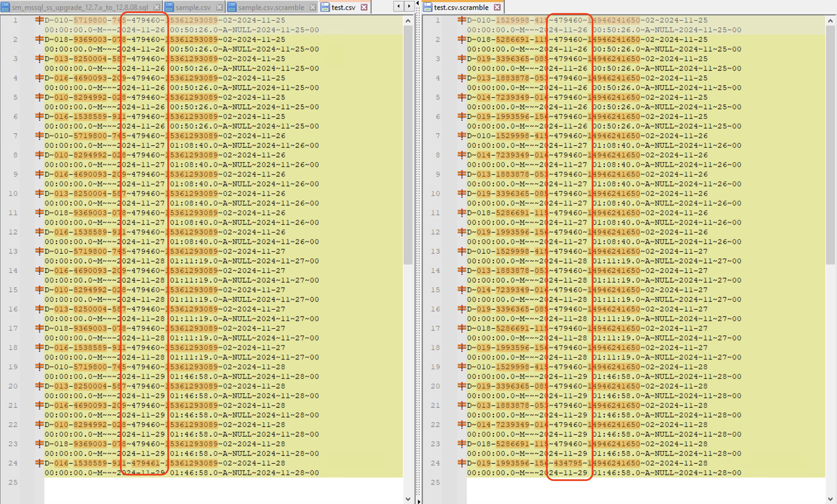Click the diff marker on line 24 in test.csv.scramble pane
The image size is (837, 504).
click(461, 463)
